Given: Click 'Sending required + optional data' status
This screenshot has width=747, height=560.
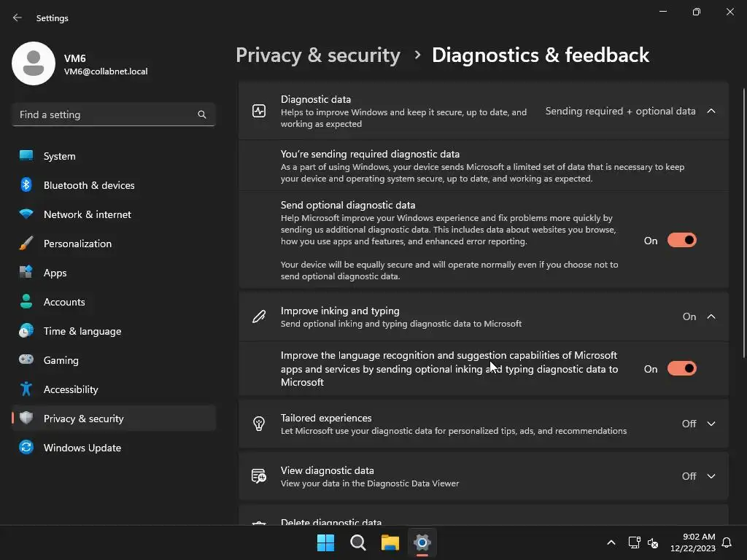Looking at the screenshot, I should pyautogui.click(x=620, y=111).
